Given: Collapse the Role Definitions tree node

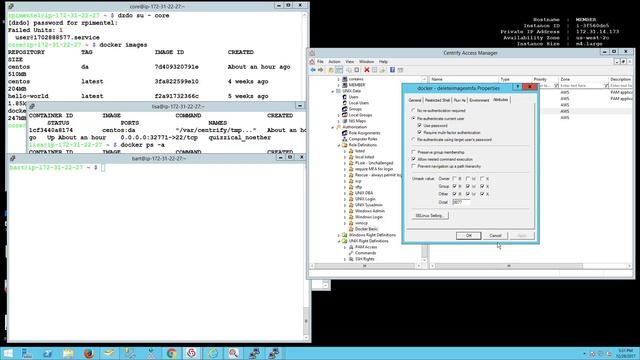Looking at the screenshot, I should point(339,145).
